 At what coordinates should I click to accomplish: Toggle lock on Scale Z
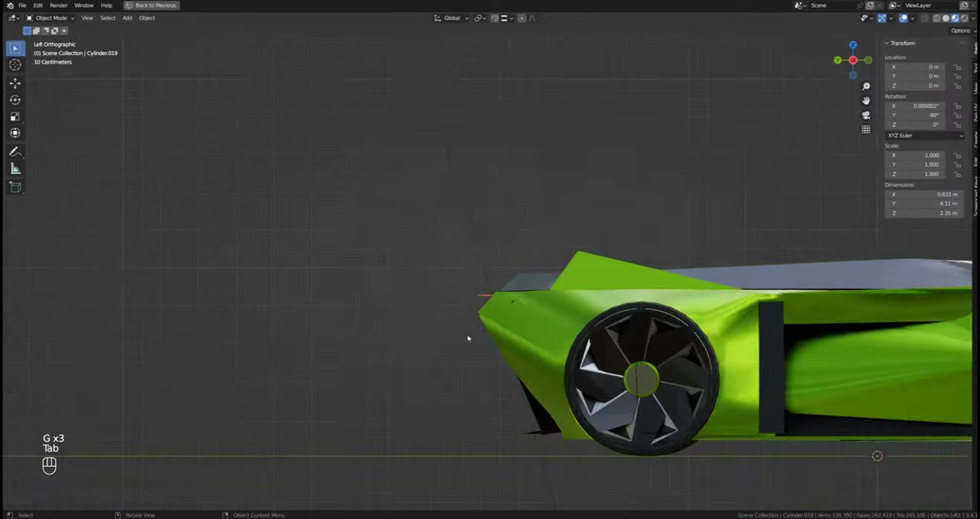click(x=958, y=174)
